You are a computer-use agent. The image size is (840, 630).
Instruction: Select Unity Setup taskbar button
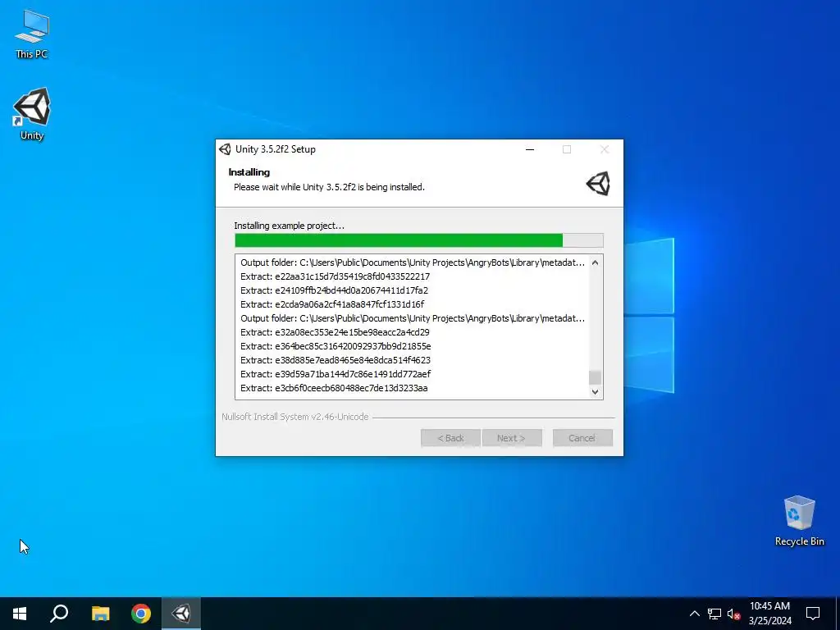181,614
